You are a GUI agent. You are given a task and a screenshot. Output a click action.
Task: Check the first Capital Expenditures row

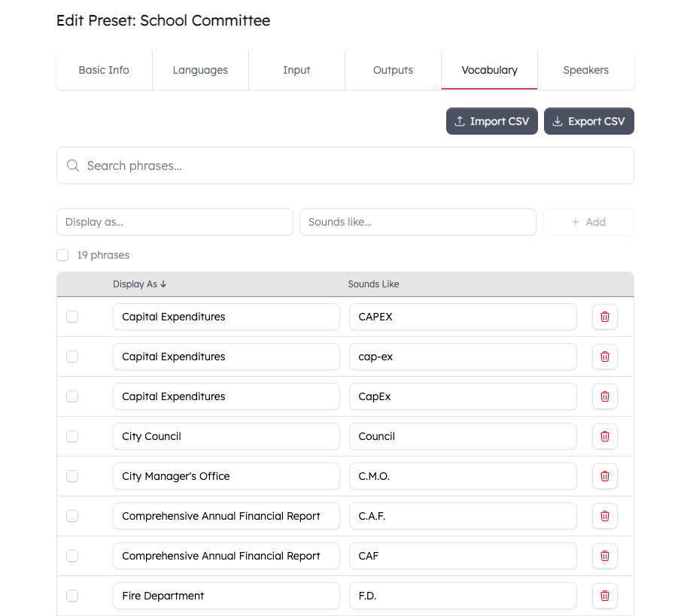(72, 317)
